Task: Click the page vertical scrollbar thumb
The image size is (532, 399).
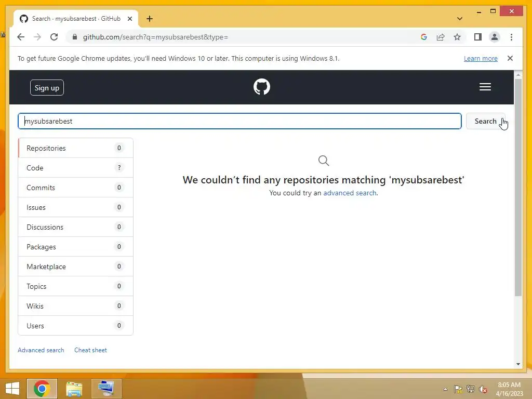Action: point(518,187)
